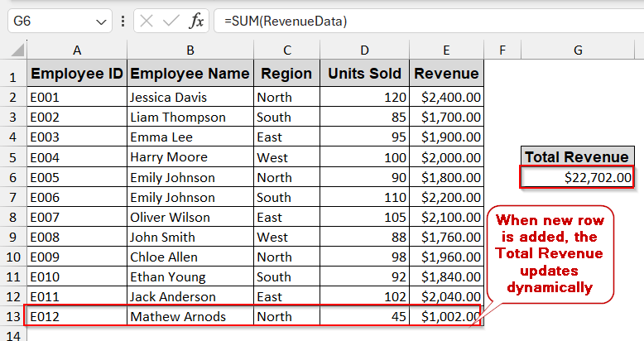Click the Units Sold header cell
Image resolution: width=644 pixels, height=341 pixels.
[365, 74]
